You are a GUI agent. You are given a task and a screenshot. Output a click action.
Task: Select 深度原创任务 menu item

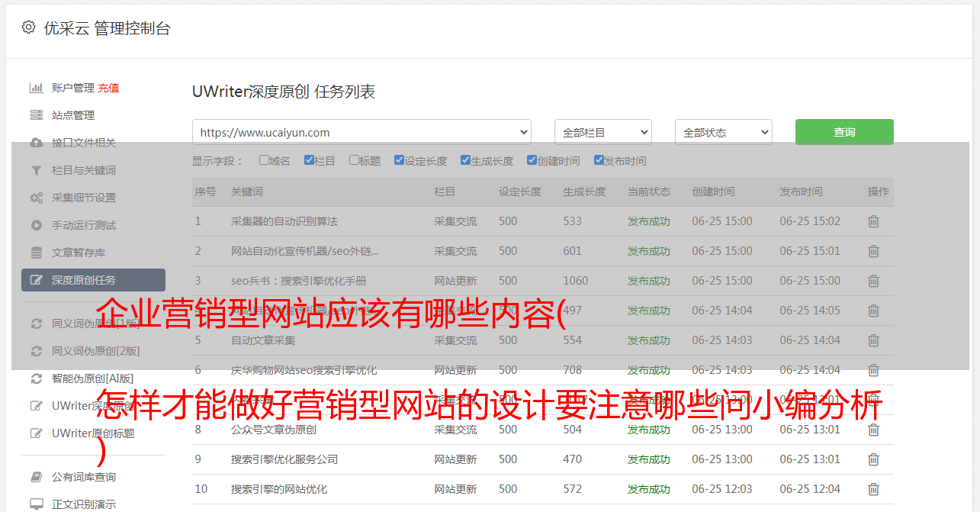point(93,280)
